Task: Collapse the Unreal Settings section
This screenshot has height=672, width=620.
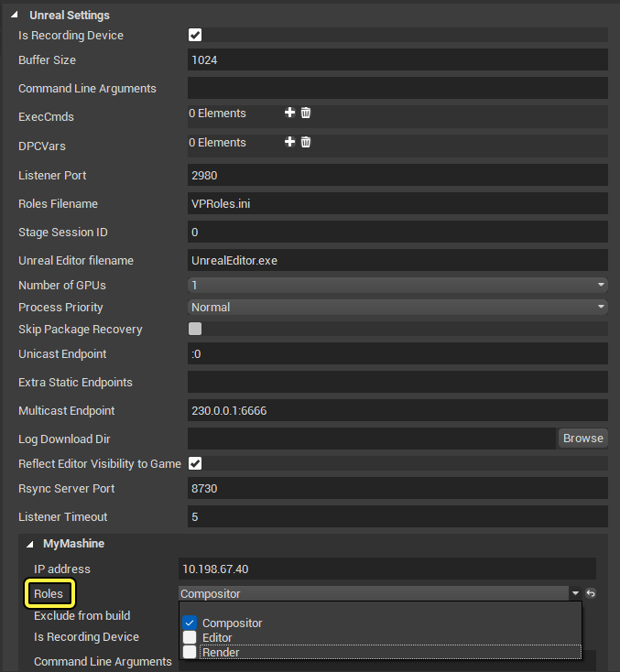Action: [15, 15]
